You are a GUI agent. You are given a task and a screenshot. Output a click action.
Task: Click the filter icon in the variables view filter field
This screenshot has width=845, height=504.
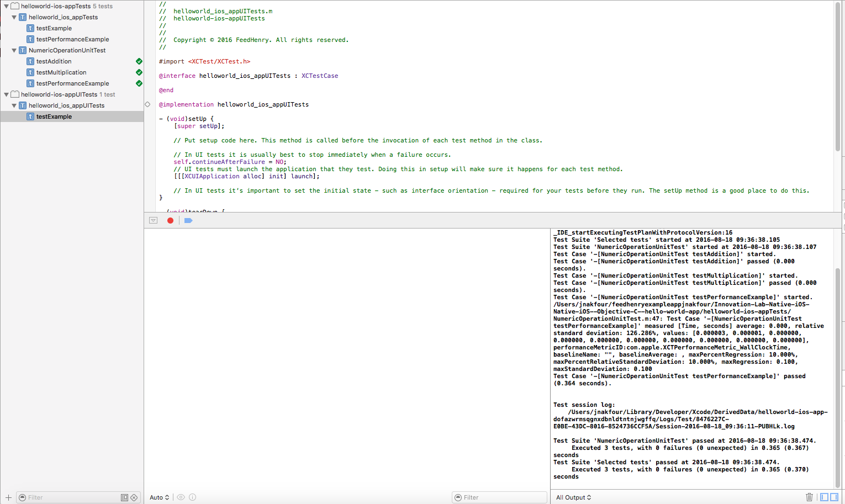tap(458, 497)
